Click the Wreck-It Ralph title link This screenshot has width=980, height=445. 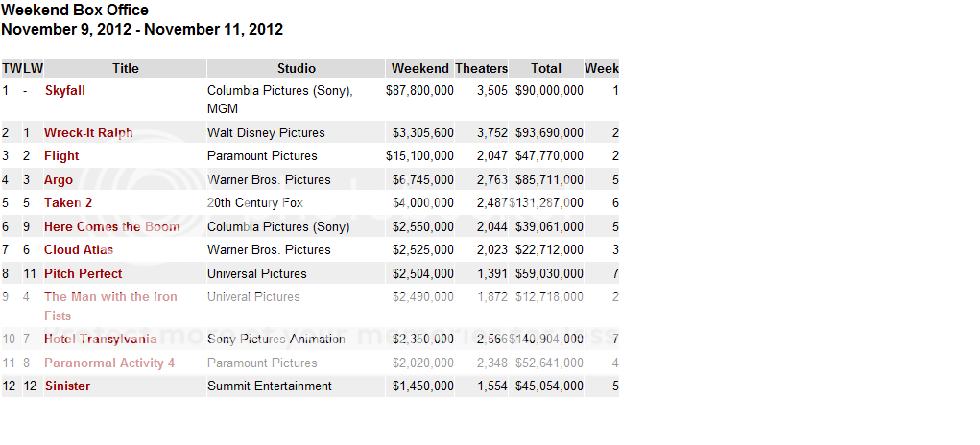(88, 132)
